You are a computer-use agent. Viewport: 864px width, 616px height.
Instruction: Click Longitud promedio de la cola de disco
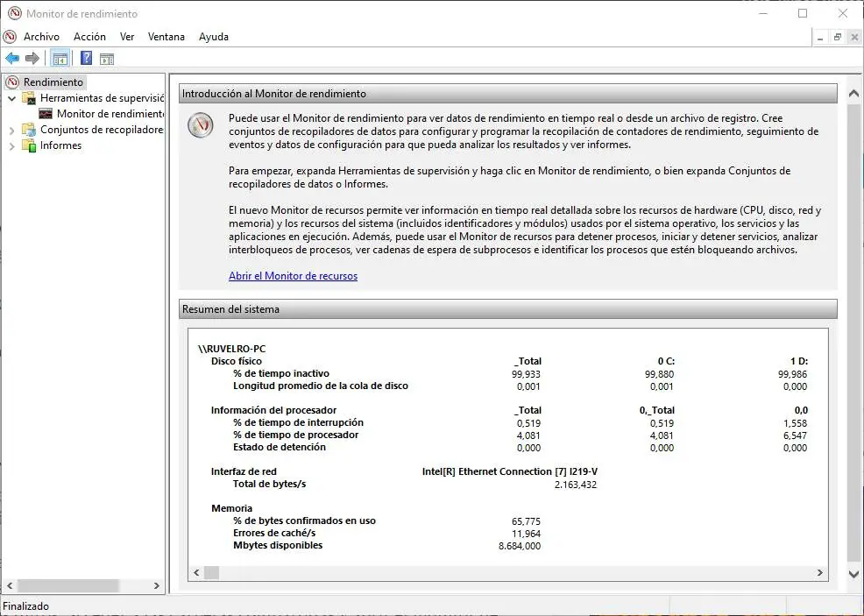tap(321, 386)
